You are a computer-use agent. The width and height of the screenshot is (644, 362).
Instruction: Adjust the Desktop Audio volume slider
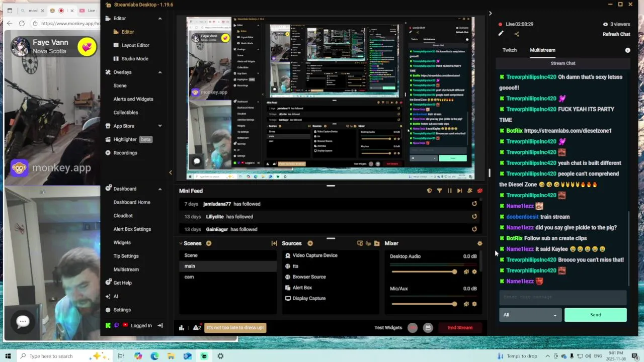tap(424, 272)
